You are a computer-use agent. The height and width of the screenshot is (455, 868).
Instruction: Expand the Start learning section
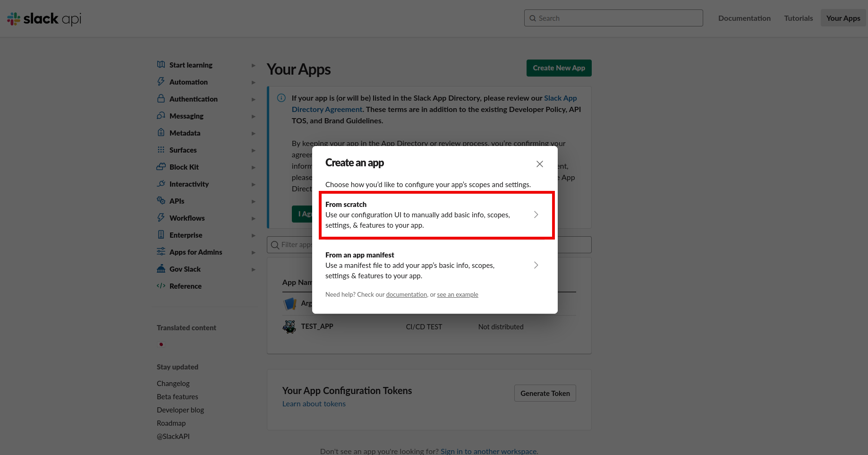[254, 65]
